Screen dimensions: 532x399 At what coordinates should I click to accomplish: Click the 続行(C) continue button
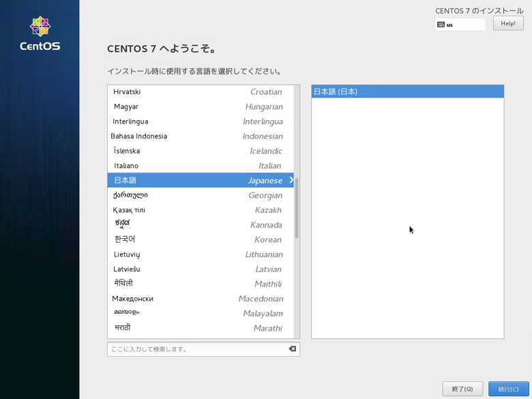pyautogui.click(x=509, y=389)
